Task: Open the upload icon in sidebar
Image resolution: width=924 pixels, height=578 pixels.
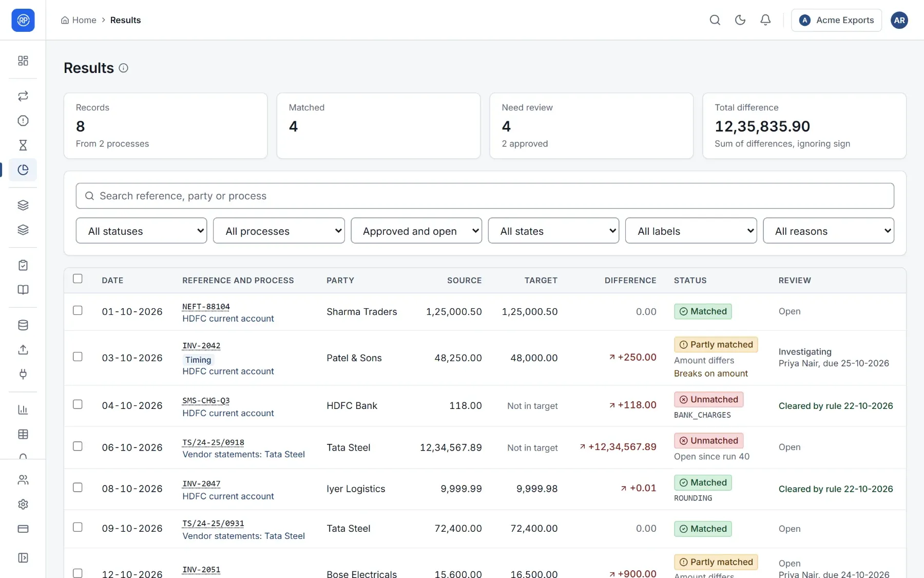Action: click(23, 350)
